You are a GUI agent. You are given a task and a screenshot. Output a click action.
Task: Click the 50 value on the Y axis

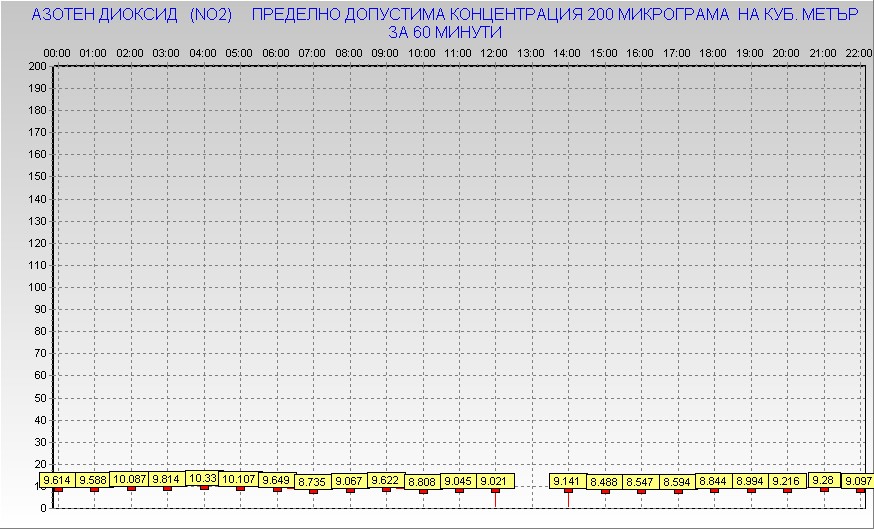40,397
